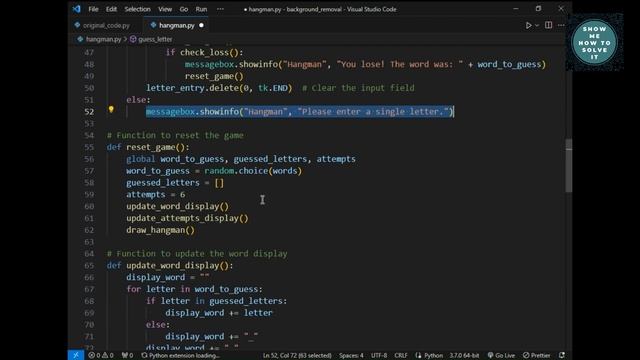Open notifications bell in status bar
Viewport: 640px width, 360px height.
click(562, 355)
